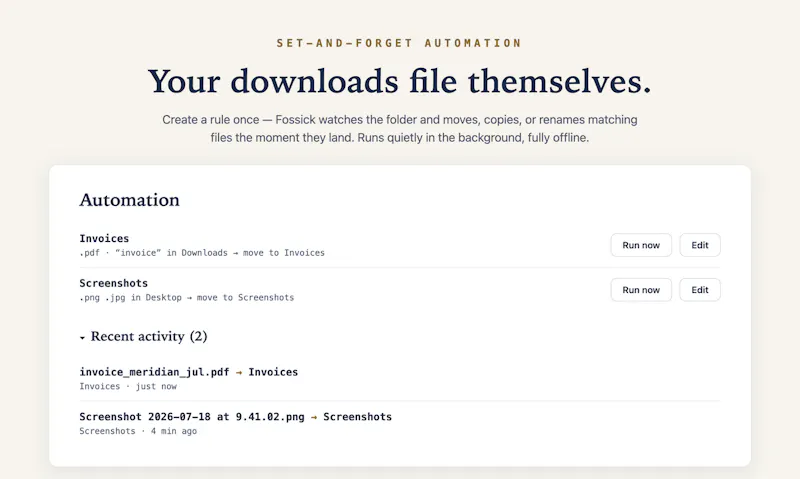The image size is (800, 479).
Task: Collapse the Recent activity section
Action: pos(143,337)
